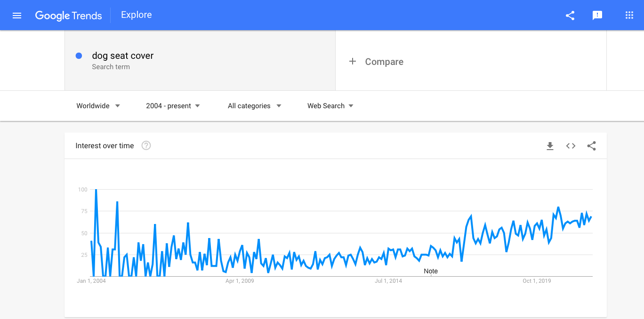Click the blue dot beside dog seat cover

[x=79, y=56]
